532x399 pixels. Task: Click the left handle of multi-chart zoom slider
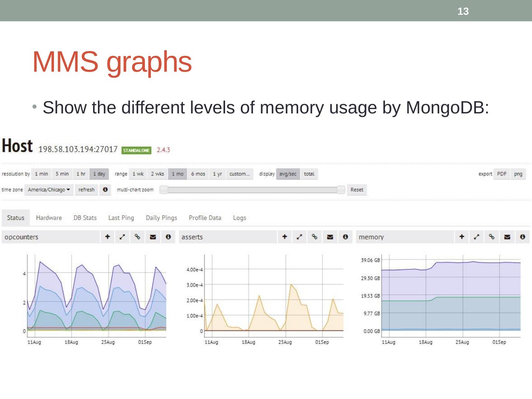pos(164,190)
